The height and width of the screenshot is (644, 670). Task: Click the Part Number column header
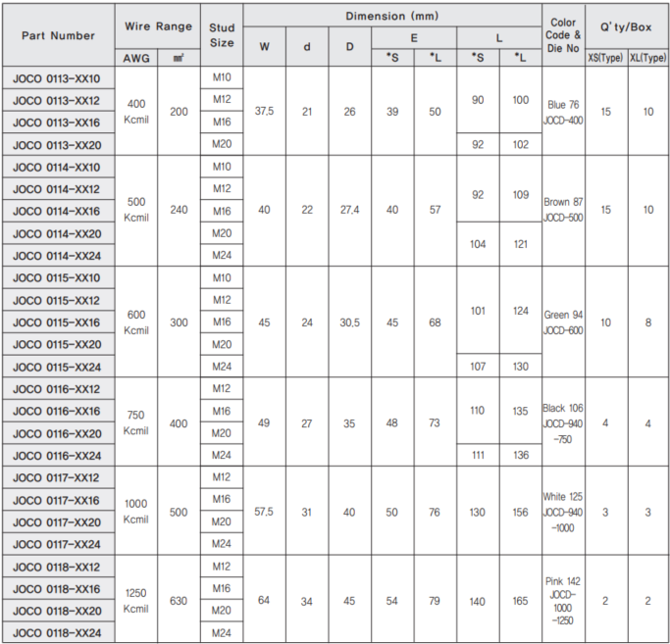pos(59,35)
